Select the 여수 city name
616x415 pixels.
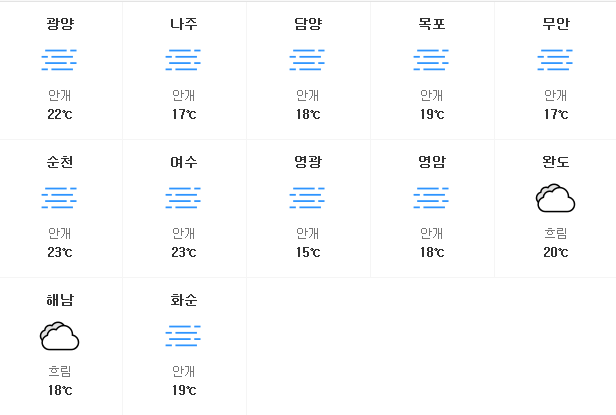(x=184, y=162)
